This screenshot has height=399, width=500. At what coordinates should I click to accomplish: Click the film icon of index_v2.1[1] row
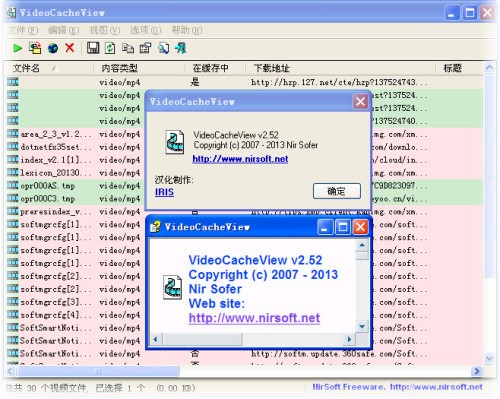(13, 160)
